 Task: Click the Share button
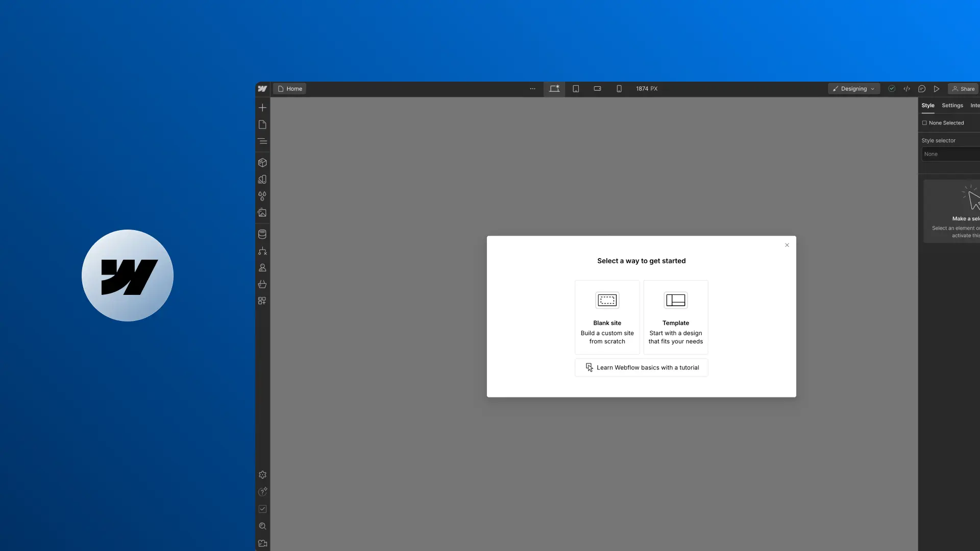[963, 89]
